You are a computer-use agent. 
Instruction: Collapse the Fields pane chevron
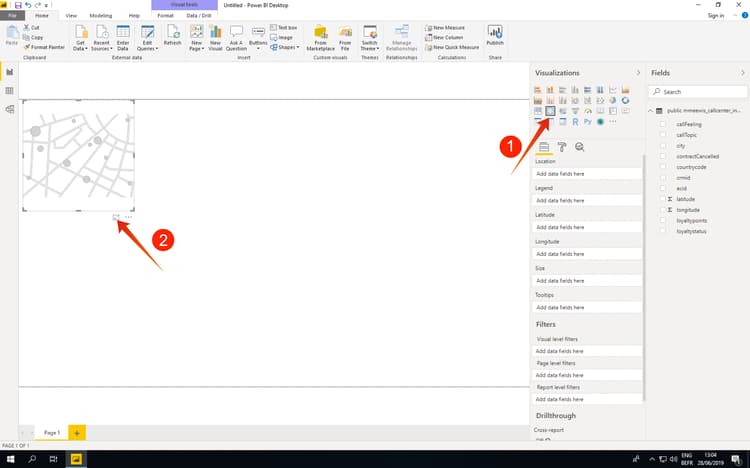[743, 73]
